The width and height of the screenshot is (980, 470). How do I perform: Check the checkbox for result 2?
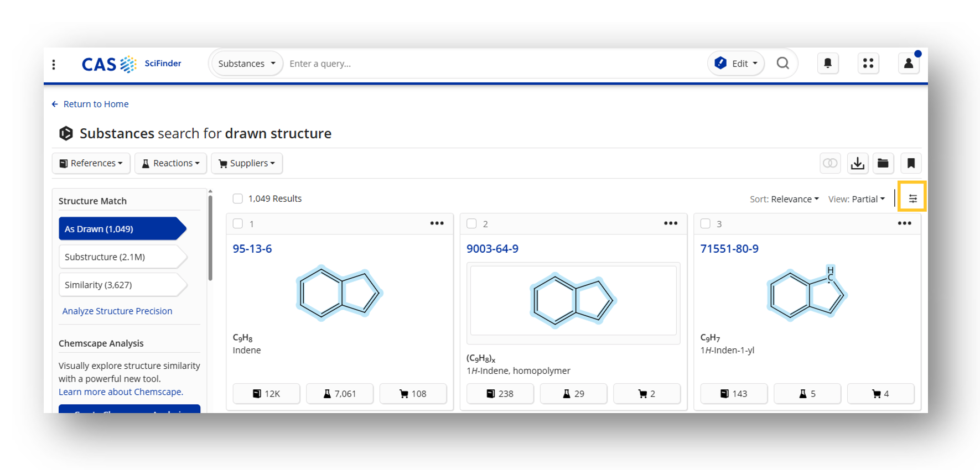(471, 223)
